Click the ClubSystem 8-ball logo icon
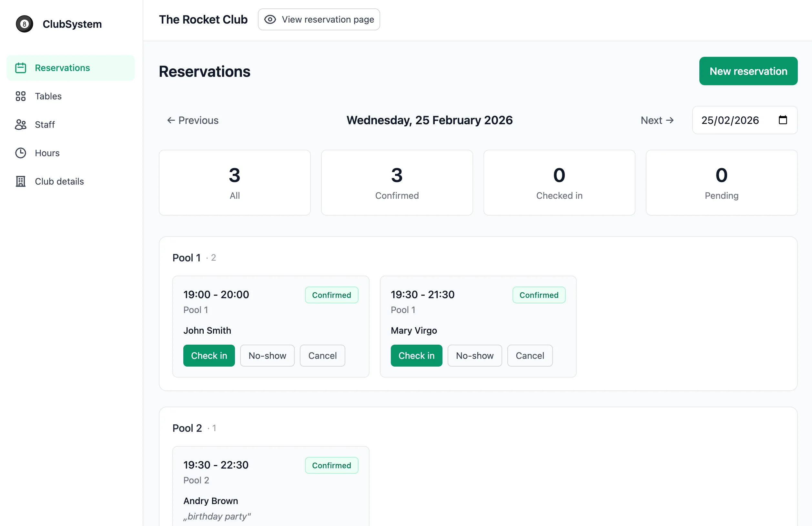 tap(24, 24)
